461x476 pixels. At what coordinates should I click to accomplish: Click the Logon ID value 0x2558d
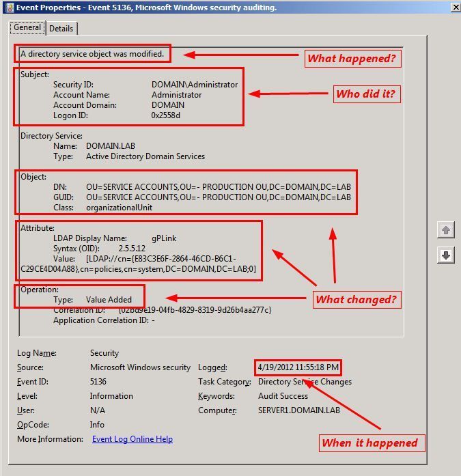(166, 115)
